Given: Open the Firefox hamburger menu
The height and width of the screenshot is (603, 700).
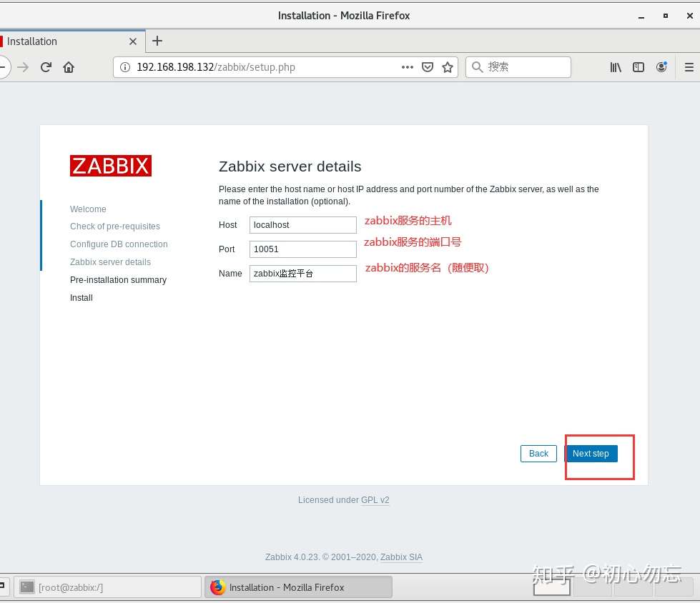Looking at the screenshot, I should tap(689, 67).
